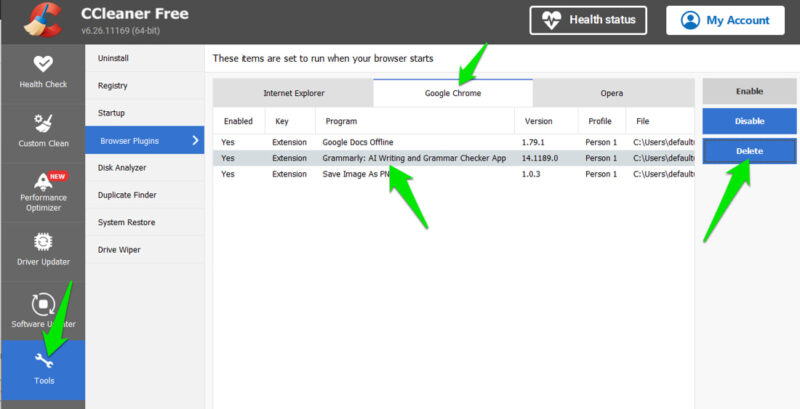800x409 pixels.
Task: Open Uninstall tools section
Action: [x=145, y=58]
